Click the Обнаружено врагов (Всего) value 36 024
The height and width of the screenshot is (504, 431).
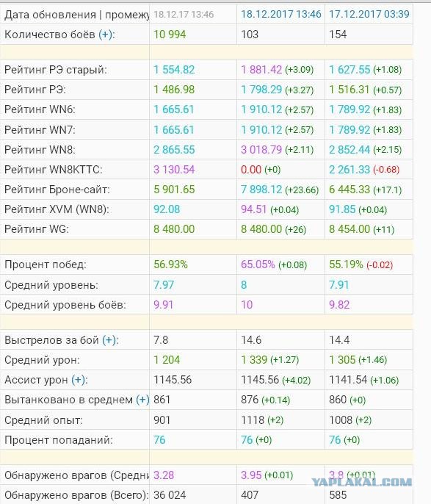coord(170,495)
